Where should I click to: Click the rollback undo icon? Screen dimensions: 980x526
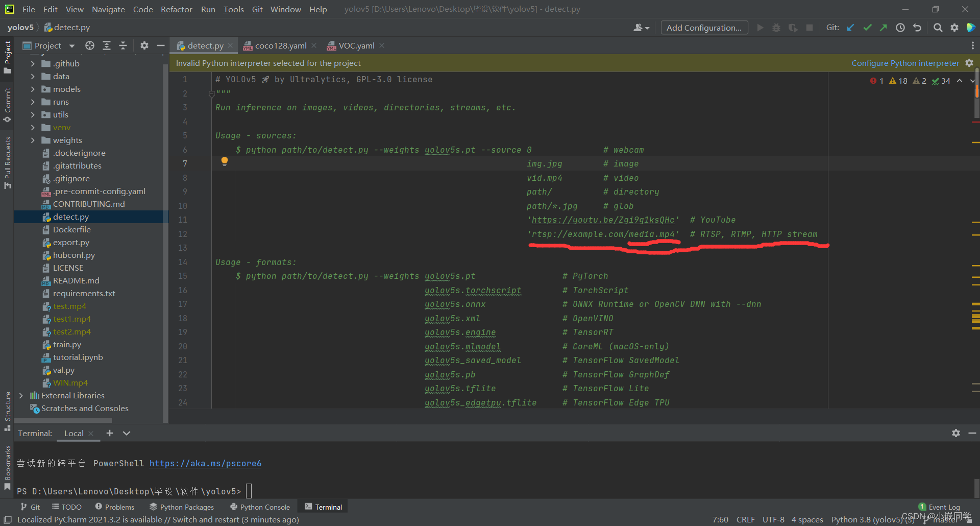pos(917,28)
